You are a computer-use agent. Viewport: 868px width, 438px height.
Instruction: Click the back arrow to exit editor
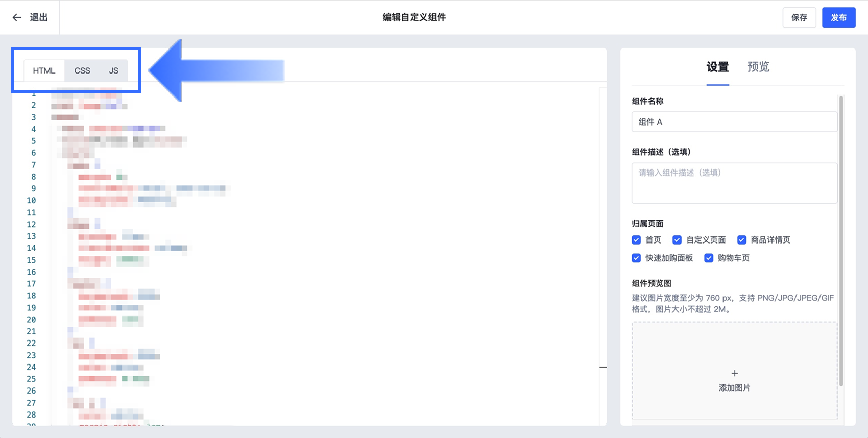pyautogui.click(x=17, y=17)
